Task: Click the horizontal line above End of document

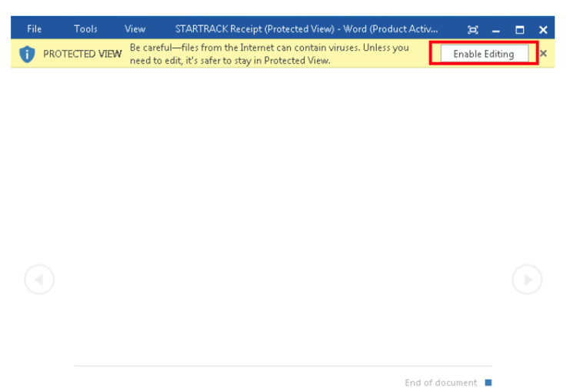Action: point(283,366)
